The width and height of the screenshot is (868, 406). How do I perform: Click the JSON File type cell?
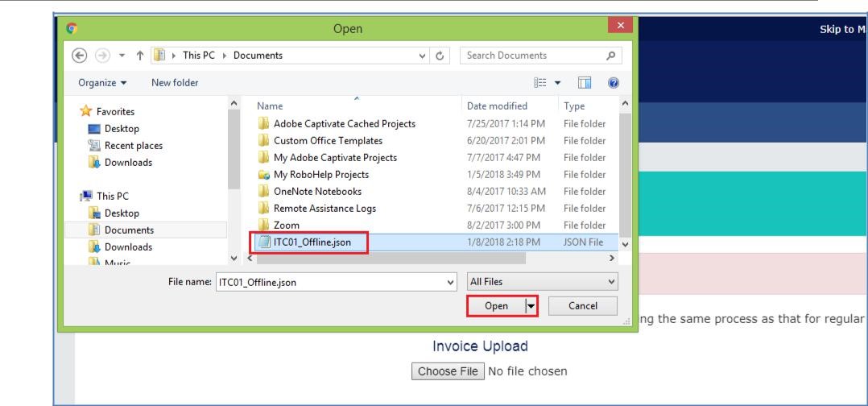click(x=584, y=242)
